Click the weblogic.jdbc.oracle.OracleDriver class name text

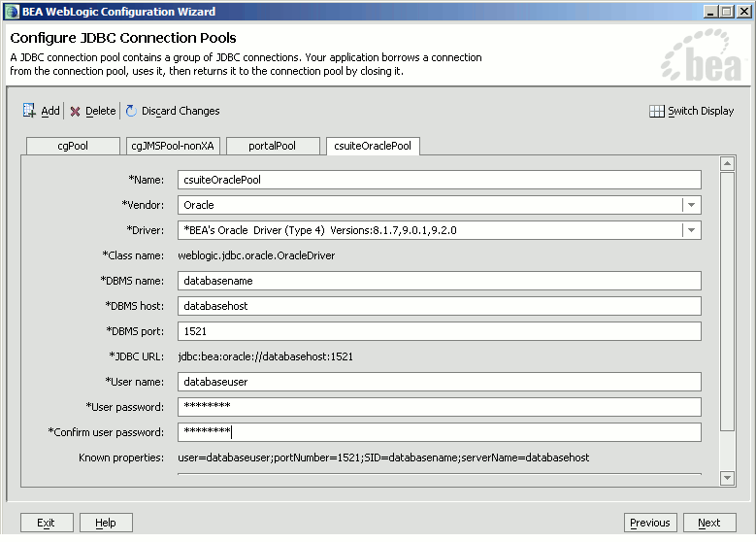coord(256,255)
